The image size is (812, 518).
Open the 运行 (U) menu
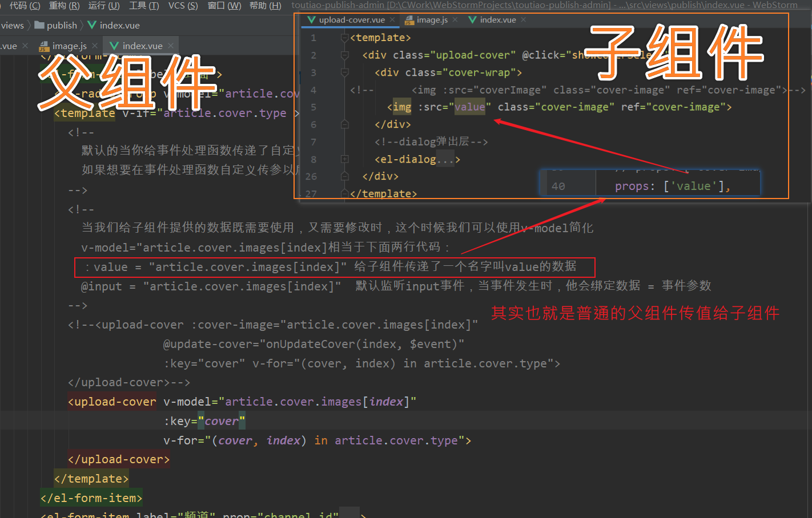click(104, 5)
